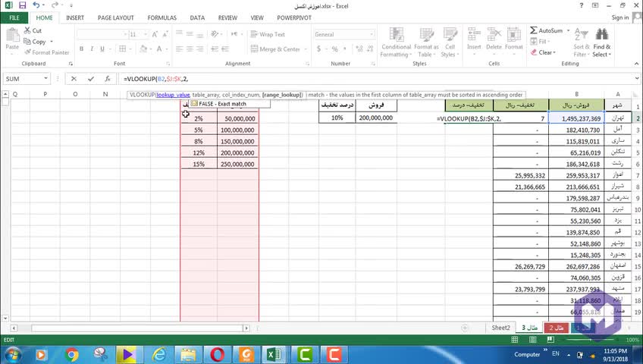Collapse the ribbon with the chevron
643x364 pixels.
pyautogui.click(x=636, y=64)
